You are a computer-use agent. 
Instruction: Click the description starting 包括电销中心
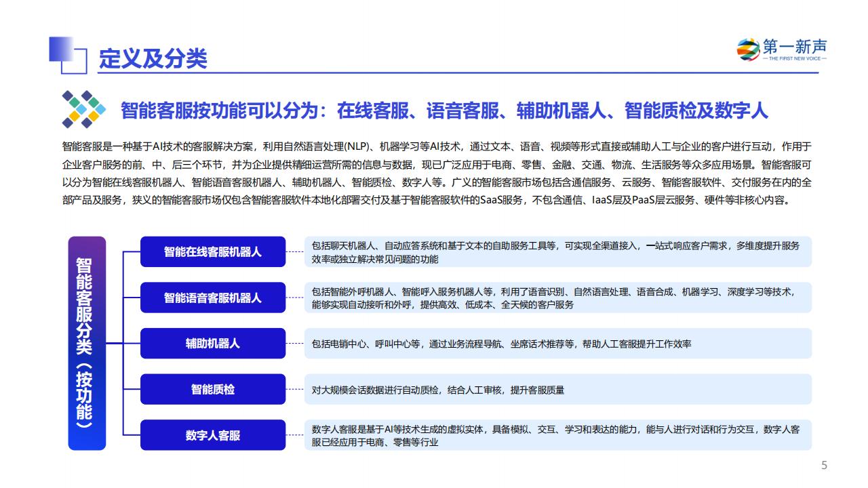click(x=557, y=344)
